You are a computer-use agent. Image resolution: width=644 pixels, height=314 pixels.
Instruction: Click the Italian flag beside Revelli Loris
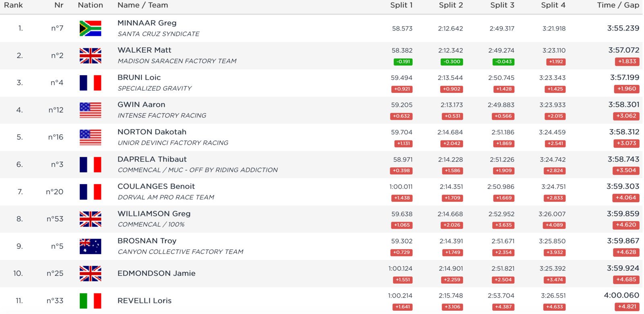[90, 301]
